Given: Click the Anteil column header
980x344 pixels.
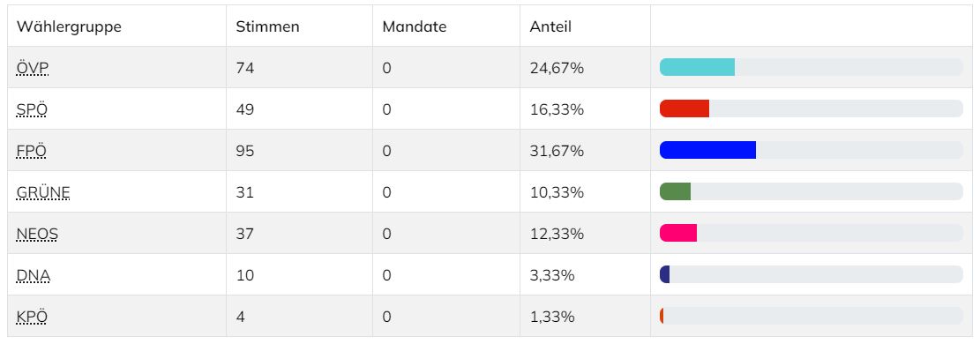Looking at the screenshot, I should tap(550, 26).
